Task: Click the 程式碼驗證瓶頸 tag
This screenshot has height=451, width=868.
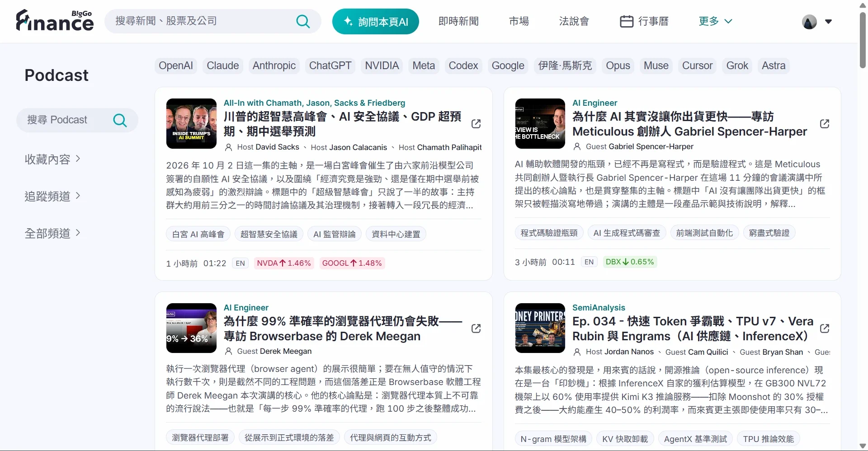Action: click(x=549, y=233)
